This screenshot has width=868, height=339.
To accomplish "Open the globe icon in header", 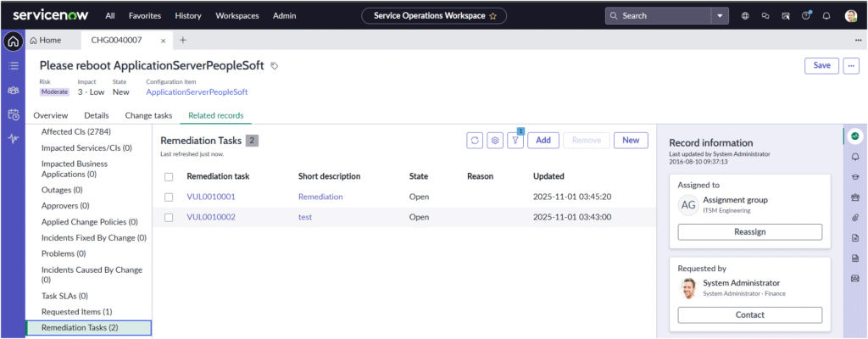I will click(745, 15).
